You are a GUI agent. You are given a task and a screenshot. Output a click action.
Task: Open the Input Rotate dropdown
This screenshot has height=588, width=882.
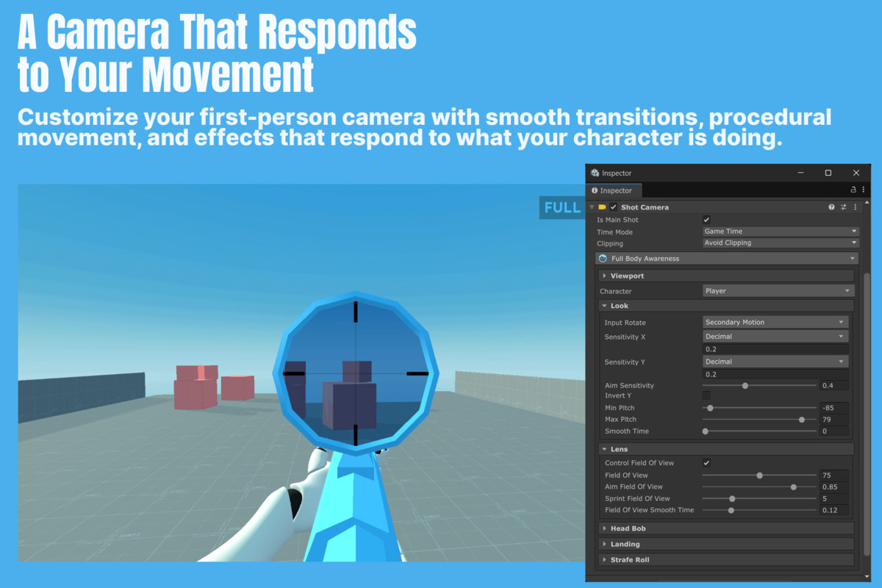pyautogui.click(x=775, y=322)
